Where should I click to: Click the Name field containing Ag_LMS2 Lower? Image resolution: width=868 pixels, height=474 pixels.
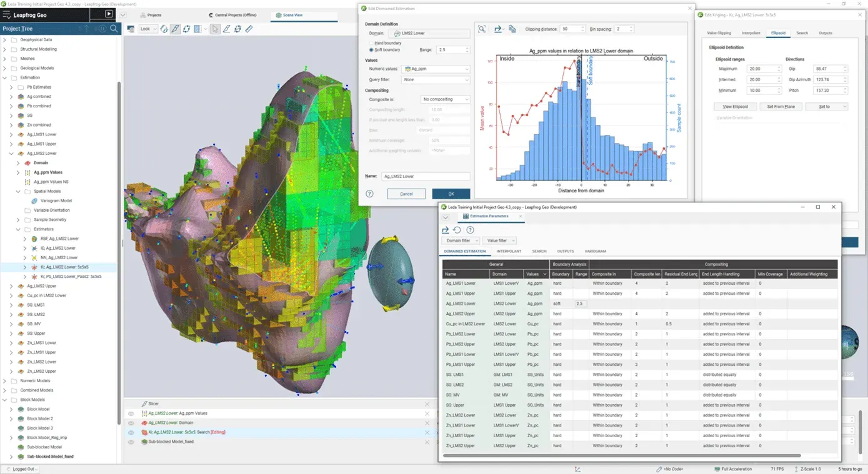[x=425, y=177]
